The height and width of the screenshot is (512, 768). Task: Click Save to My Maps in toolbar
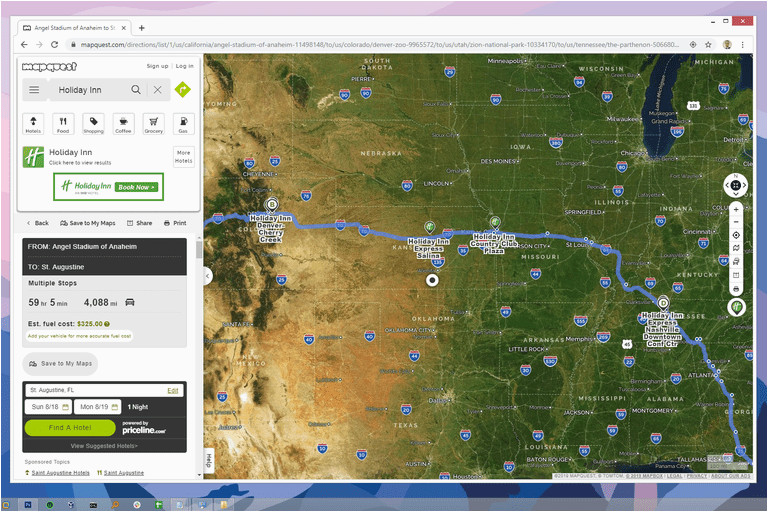pos(88,223)
